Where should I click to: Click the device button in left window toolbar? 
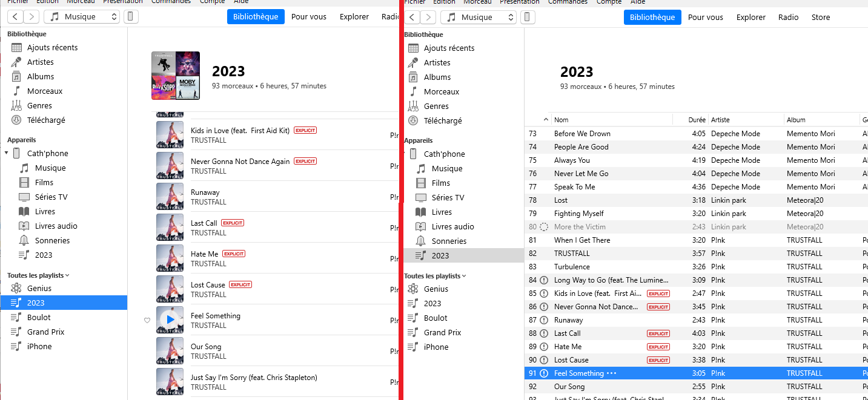coord(131,17)
